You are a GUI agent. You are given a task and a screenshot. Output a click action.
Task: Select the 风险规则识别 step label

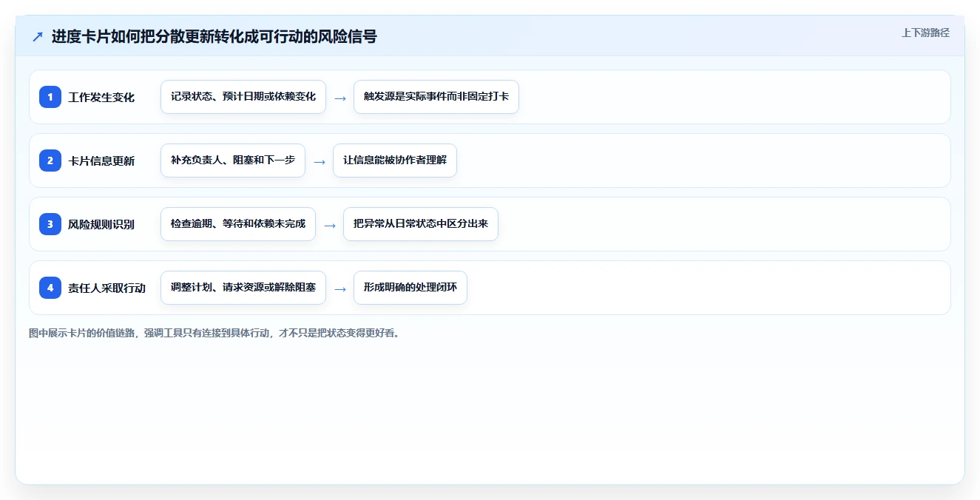(101, 224)
